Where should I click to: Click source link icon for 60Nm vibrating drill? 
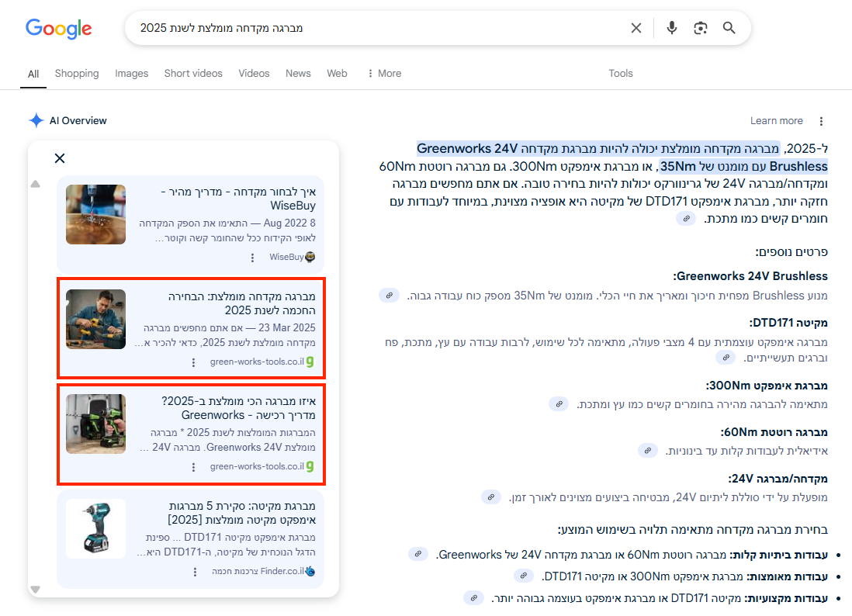click(x=648, y=450)
